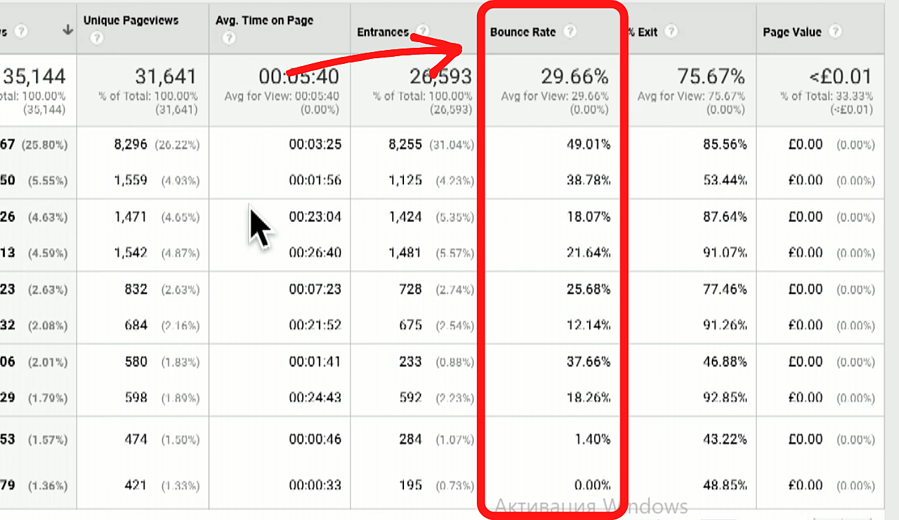The height and width of the screenshot is (520, 899).
Task: Open the help icon beside Page Value
Action: pyautogui.click(x=835, y=31)
